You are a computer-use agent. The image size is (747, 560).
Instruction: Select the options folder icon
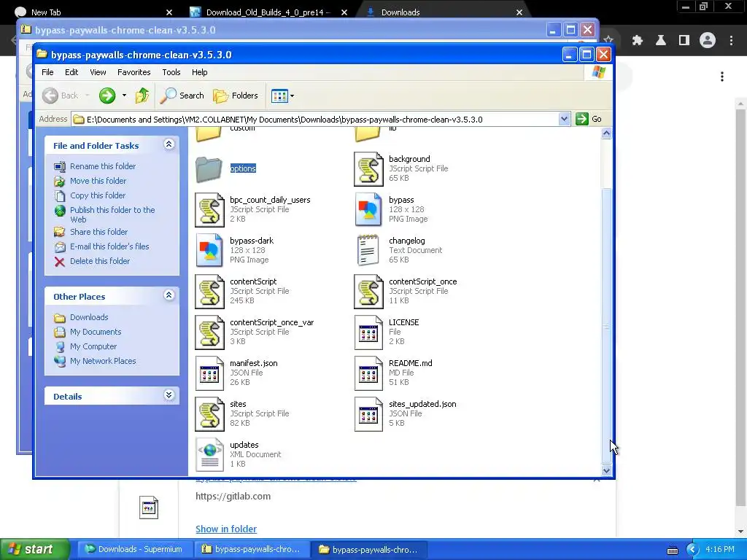pyautogui.click(x=209, y=169)
